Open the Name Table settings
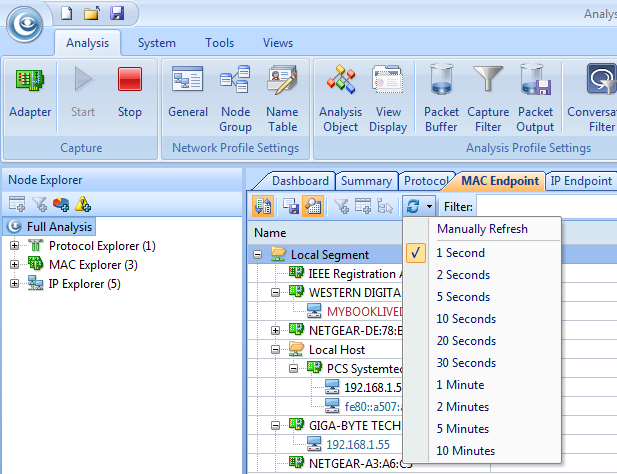This screenshot has width=617, height=474. point(282,98)
